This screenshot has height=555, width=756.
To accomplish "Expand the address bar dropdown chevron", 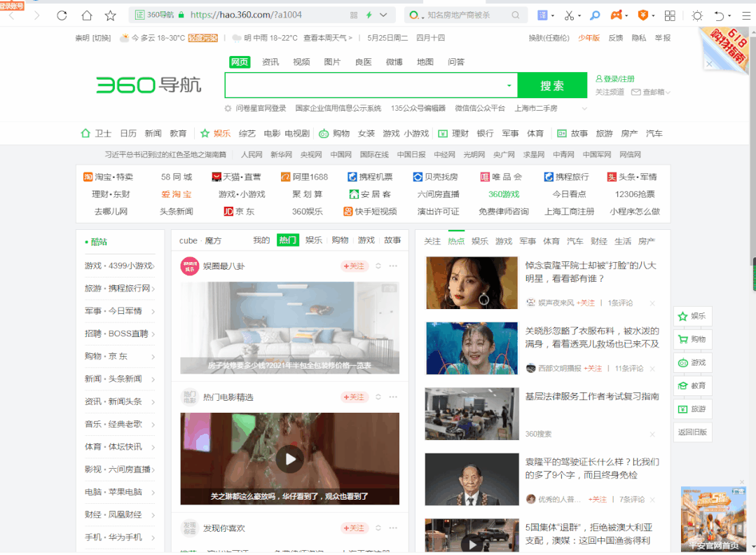I will pos(383,15).
